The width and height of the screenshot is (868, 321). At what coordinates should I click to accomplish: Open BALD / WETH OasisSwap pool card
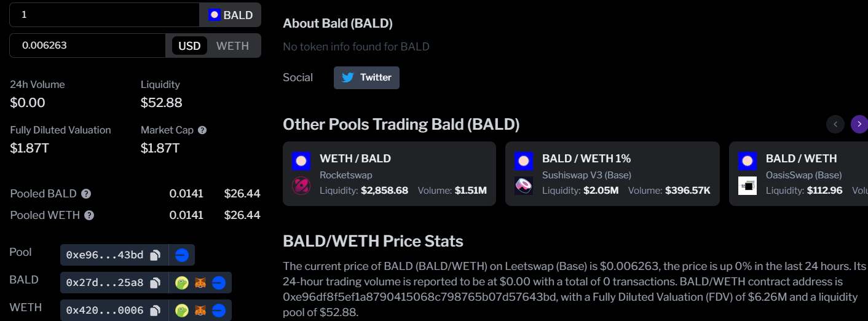tap(799, 174)
